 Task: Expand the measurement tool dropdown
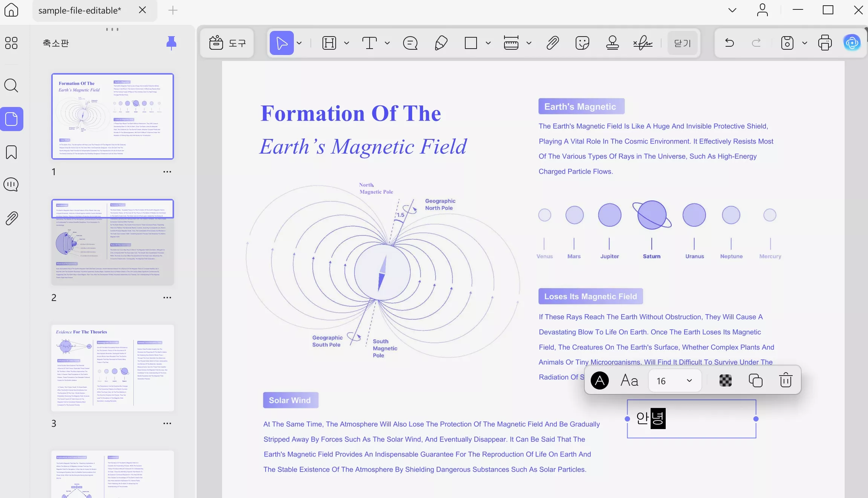click(x=529, y=43)
